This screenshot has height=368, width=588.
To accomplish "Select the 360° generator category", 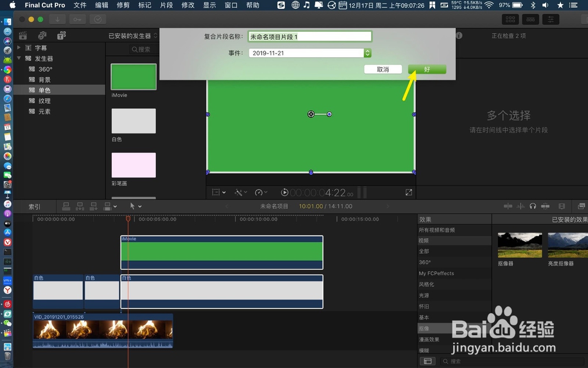I will coord(45,69).
